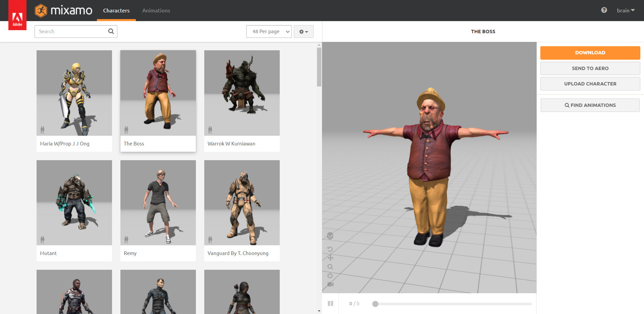The width and height of the screenshot is (644, 314).
Task: Click rigged figure icon on Maria card
Action: (42, 130)
